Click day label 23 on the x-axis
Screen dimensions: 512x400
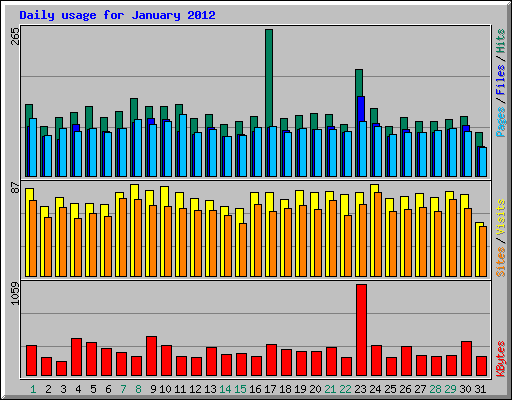[x=360, y=389]
